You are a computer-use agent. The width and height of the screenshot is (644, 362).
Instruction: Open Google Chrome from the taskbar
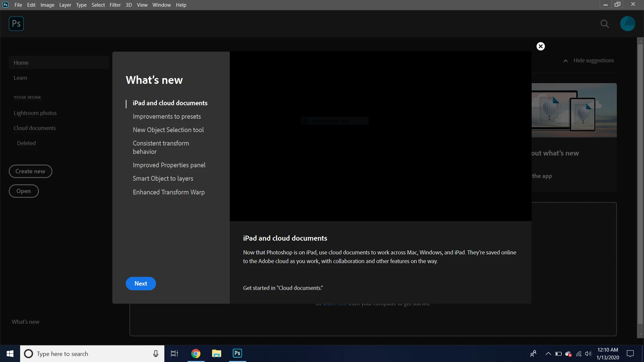(196, 354)
